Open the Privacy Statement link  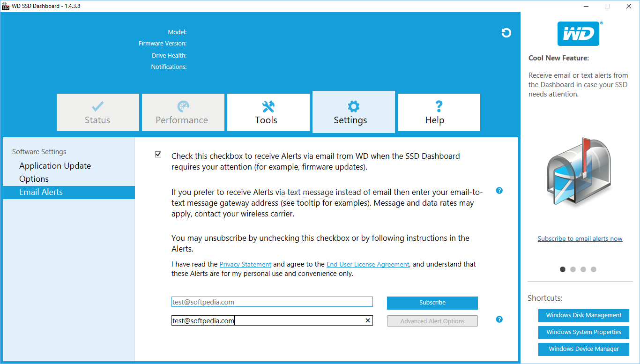[246, 264]
